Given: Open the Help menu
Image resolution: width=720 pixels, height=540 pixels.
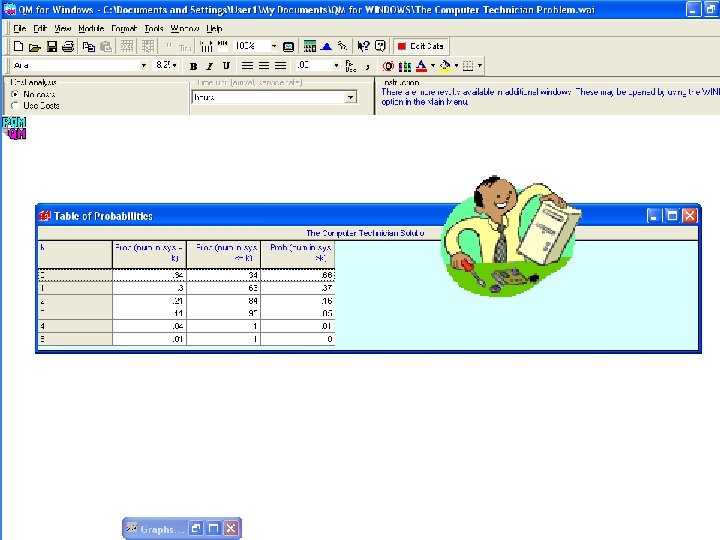Looking at the screenshot, I should point(214,28).
